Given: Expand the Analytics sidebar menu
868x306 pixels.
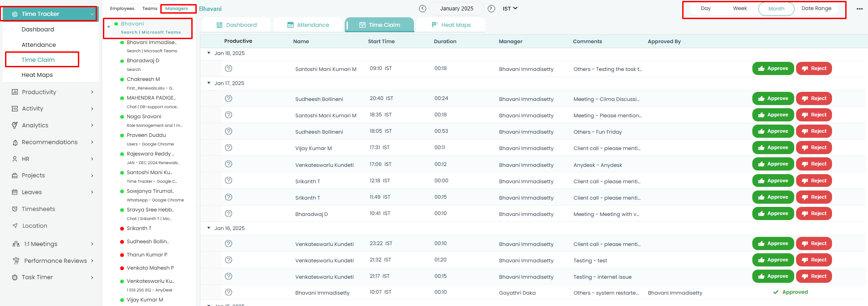Looking at the screenshot, I should [92, 125].
